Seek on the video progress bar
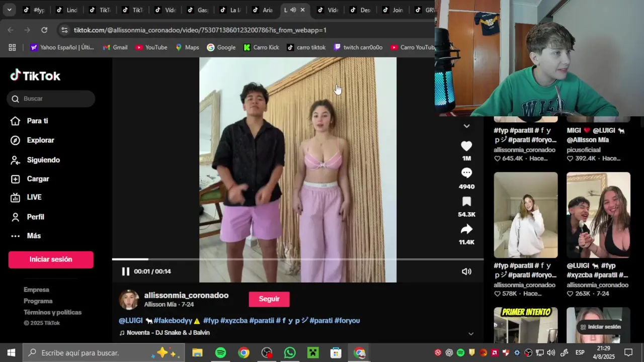The width and height of the screenshot is (644, 362). pyautogui.click(x=297, y=259)
